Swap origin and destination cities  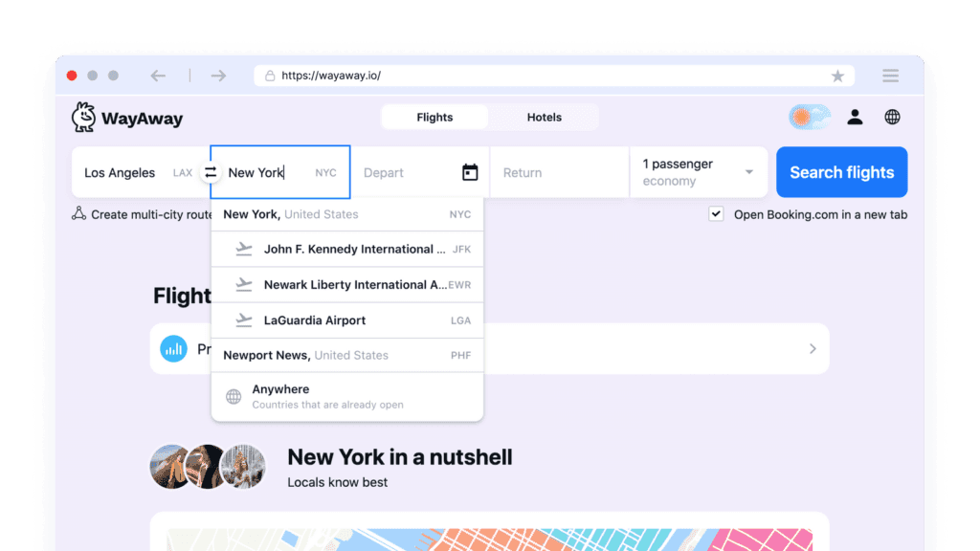[x=211, y=173]
